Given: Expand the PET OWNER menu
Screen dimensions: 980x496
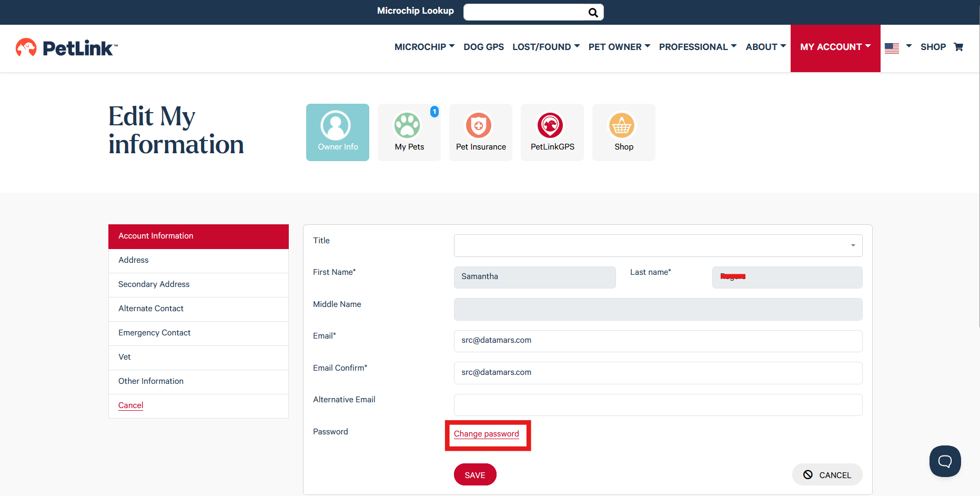Looking at the screenshot, I should coord(620,47).
